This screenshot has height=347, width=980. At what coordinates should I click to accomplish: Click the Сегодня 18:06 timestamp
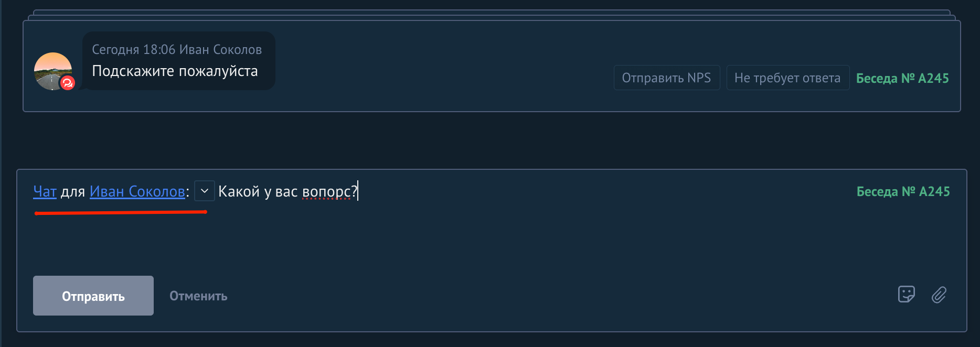134,49
